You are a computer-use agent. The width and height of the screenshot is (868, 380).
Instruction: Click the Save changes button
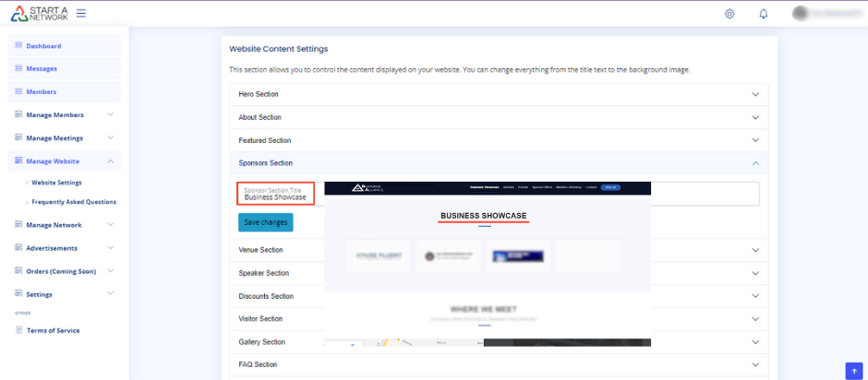point(265,222)
